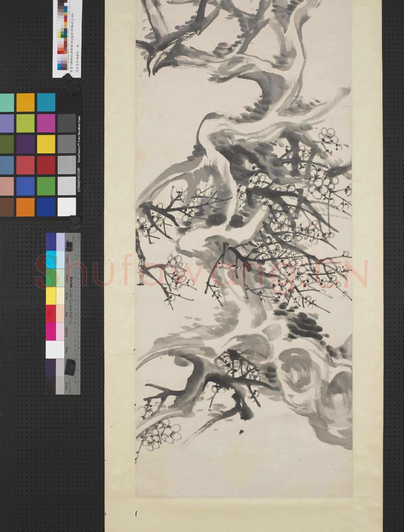Select the magenta square on ColorChecker chart

46,123
